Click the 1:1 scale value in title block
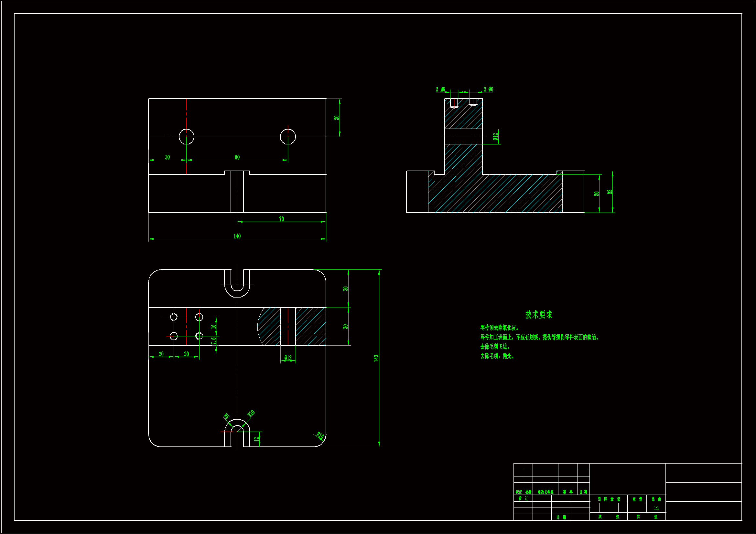This screenshot has width=756, height=534. [656, 508]
